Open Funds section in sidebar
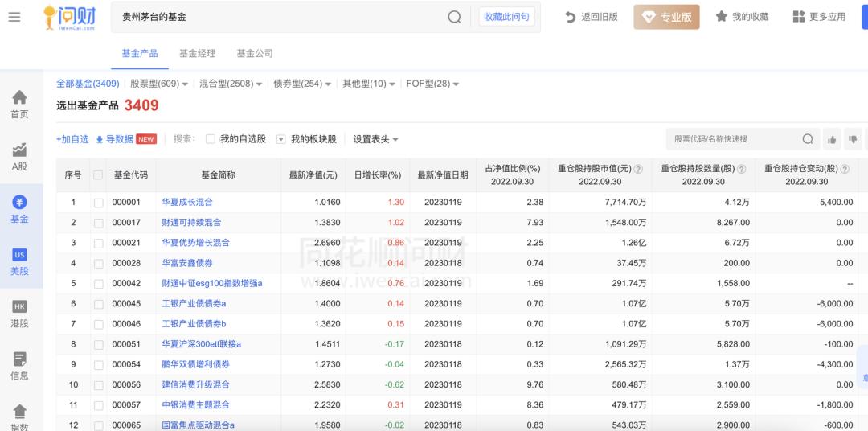Screen dimensions: 868x431 (x=19, y=209)
